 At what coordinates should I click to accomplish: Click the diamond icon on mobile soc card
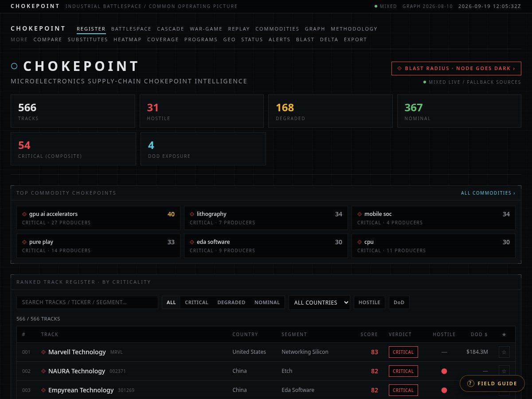[x=360, y=214]
